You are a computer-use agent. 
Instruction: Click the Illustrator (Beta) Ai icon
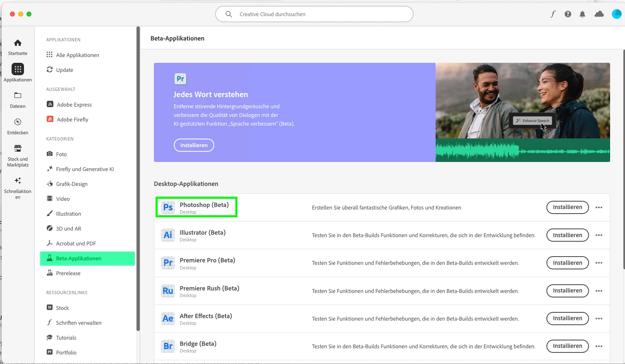tap(168, 235)
